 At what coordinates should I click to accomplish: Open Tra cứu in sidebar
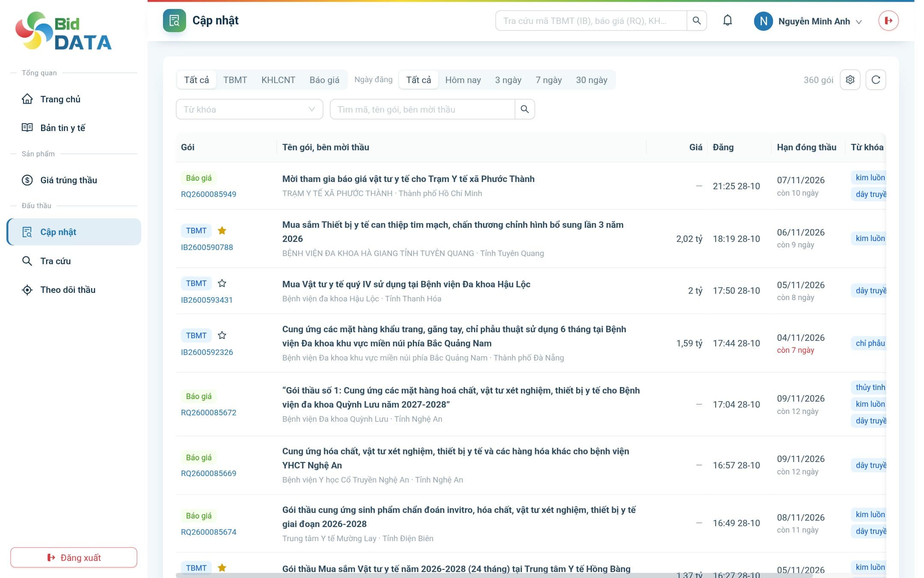pos(74,261)
